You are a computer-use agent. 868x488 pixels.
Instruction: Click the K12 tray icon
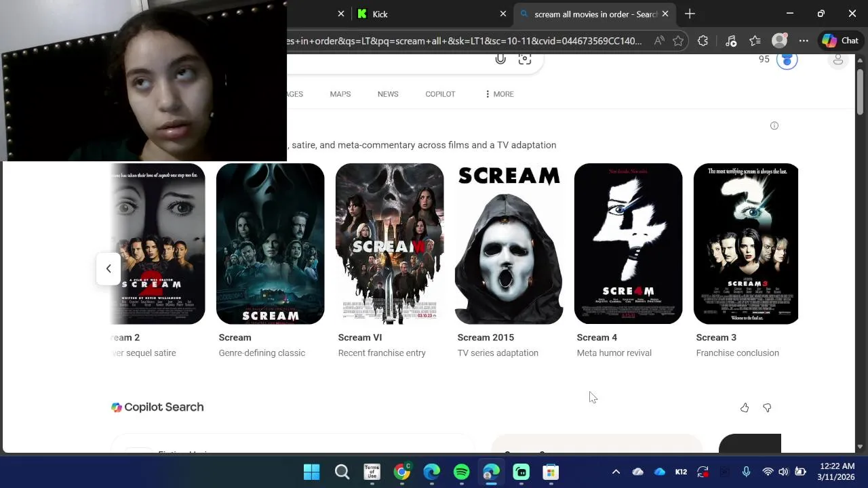tap(681, 472)
